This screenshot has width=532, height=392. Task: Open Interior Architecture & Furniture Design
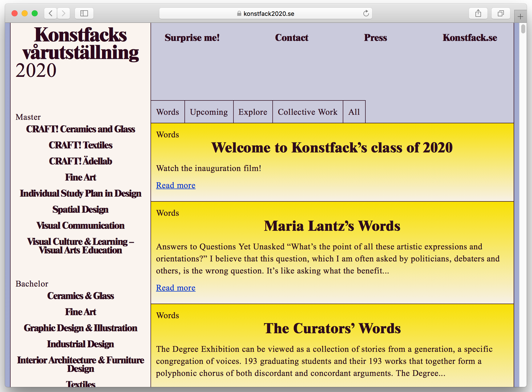click(80, 364)
